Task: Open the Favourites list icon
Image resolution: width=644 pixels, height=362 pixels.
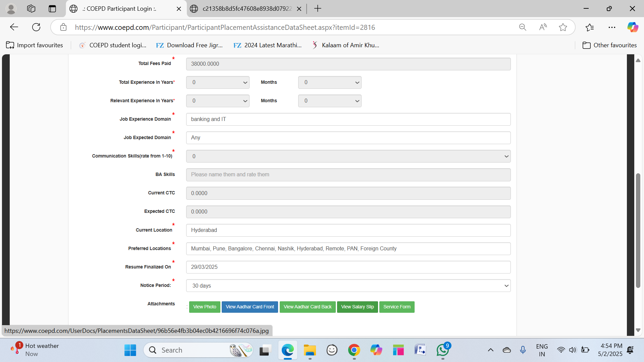Action: [x=590, y=27]
